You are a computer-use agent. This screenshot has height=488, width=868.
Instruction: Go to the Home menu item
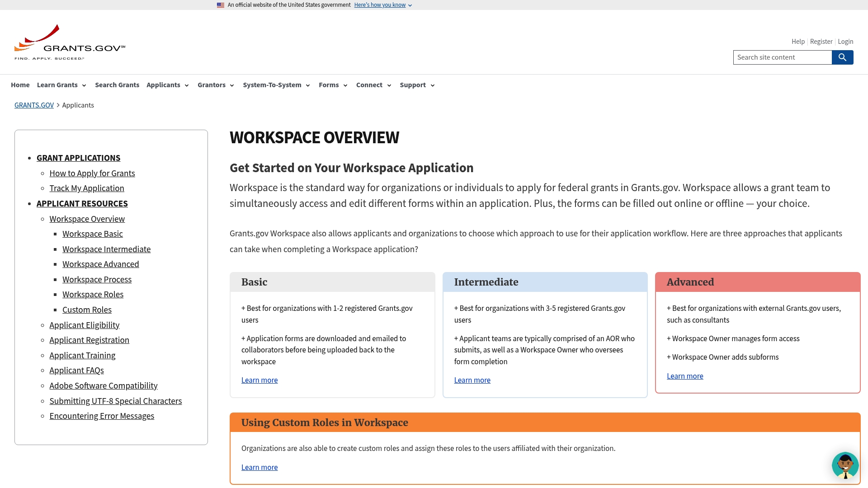tap(20, 85)
